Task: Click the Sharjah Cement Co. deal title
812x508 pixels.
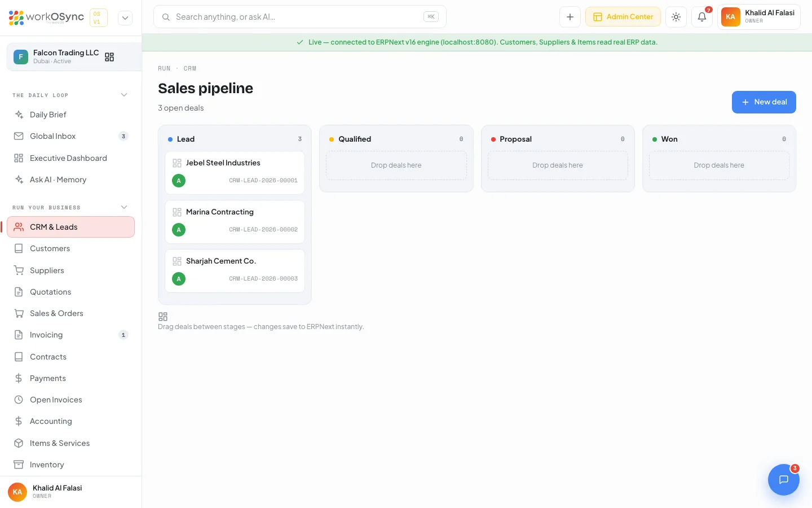Action: [x=221, y=261]
